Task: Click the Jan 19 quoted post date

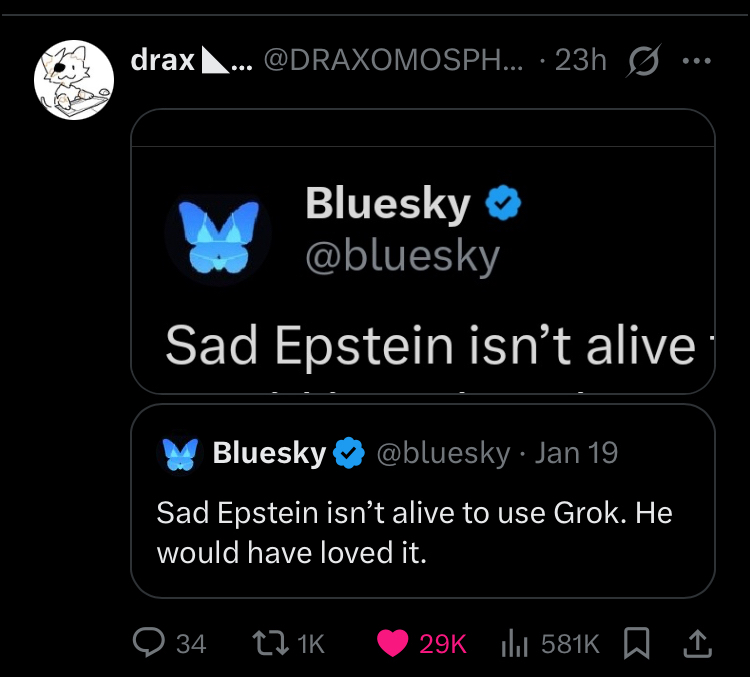Action: pos(576,453)
